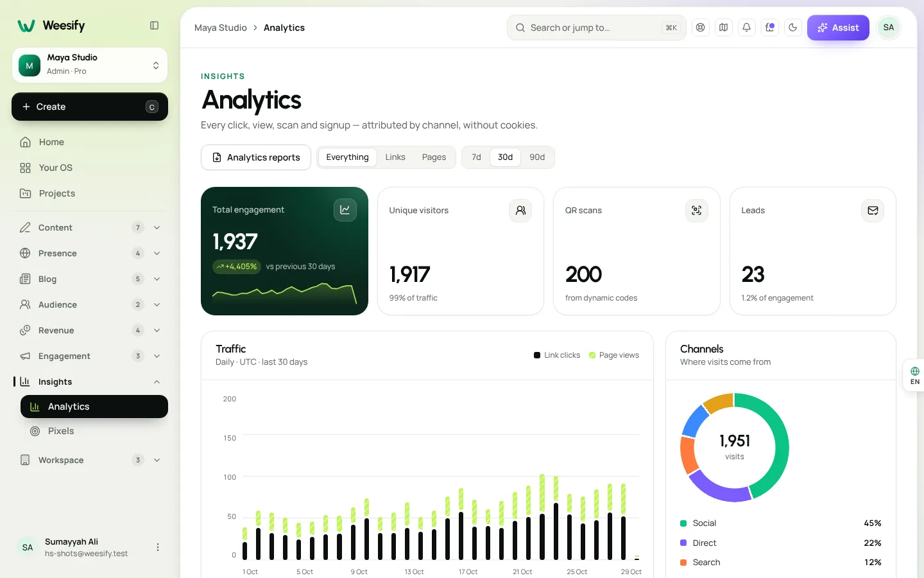This screenshot has height=578, width=924.
Task: Click the QR scans scanner icon
Action: (697, 210)
